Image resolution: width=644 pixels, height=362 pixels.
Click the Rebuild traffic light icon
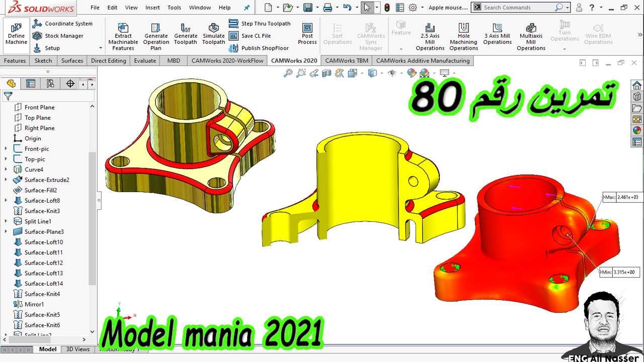coord(387,8)
